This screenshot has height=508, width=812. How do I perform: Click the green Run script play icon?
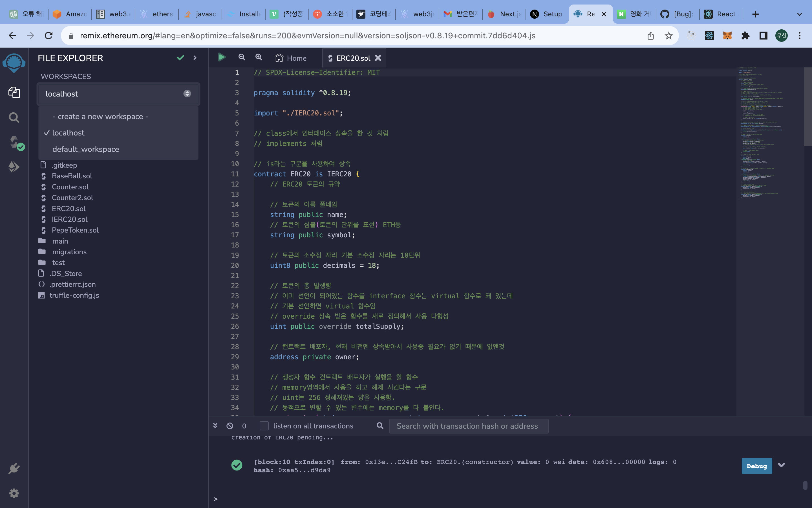[221, 57]
